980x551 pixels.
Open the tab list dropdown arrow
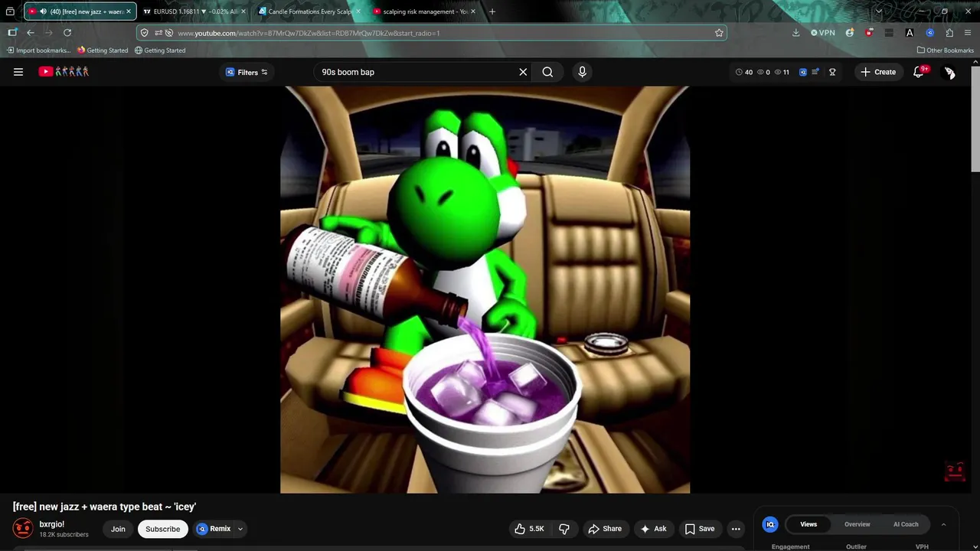878,11
